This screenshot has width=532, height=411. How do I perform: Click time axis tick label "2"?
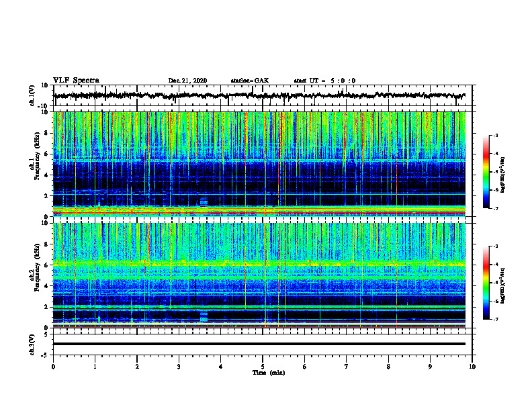pyautogui.click(x=137, y=367)
